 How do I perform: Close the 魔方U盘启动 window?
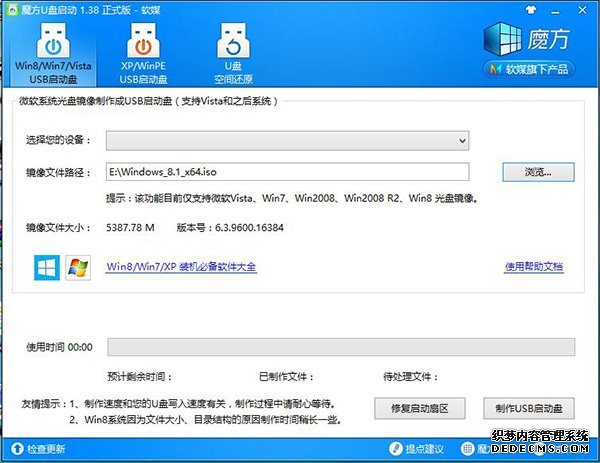tap(582, 10)
